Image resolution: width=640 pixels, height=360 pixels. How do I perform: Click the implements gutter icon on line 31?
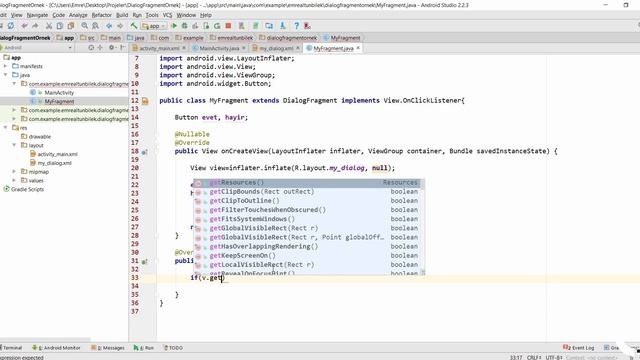tap(144, 261)
